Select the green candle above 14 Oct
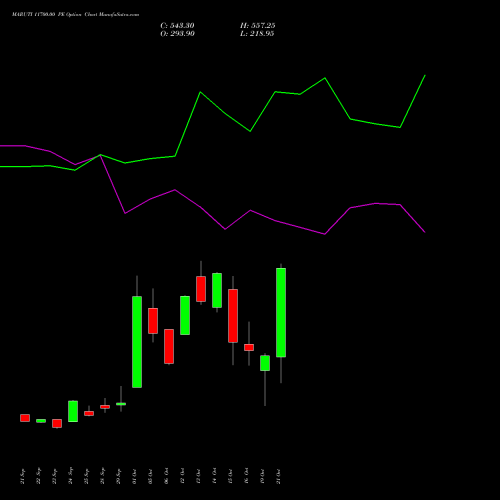This screenshot has width=500, height=500. point(217,290)
